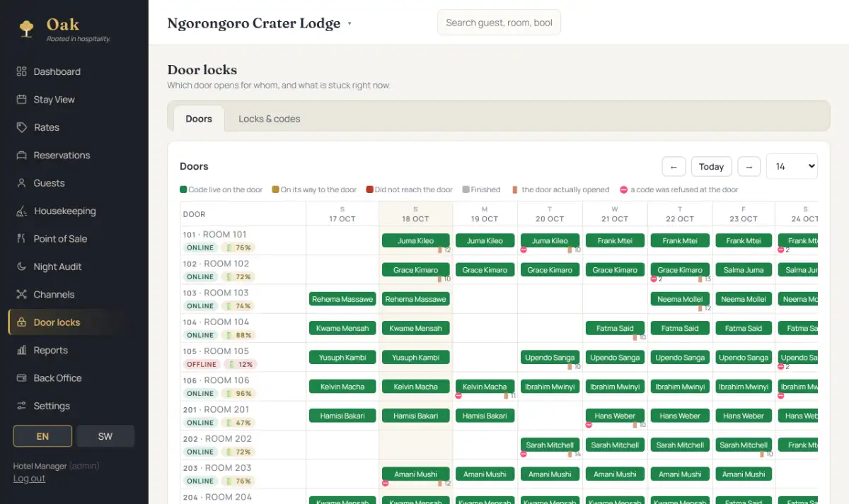Open the Ngorongoro Crater Lodge property dropdown
This screenshot has height=504, width=849.
point(259,23)
